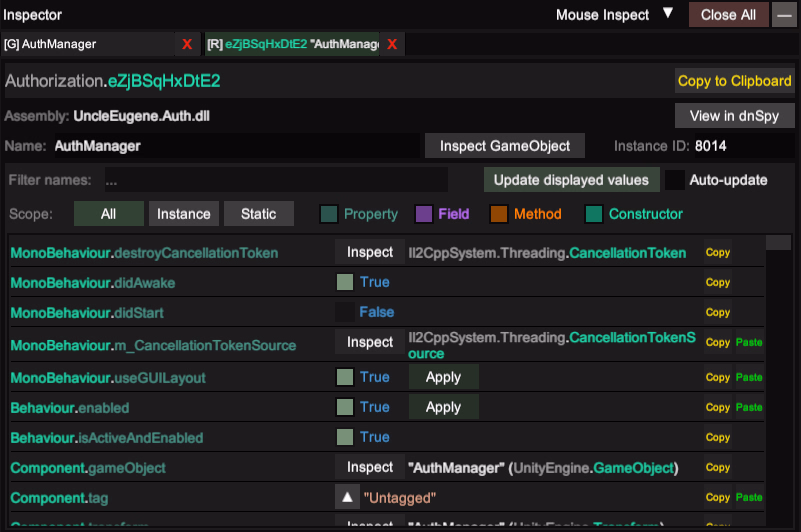801x532 pixels.
Task: Select the Static scope filter
Action: pos(258,214)
